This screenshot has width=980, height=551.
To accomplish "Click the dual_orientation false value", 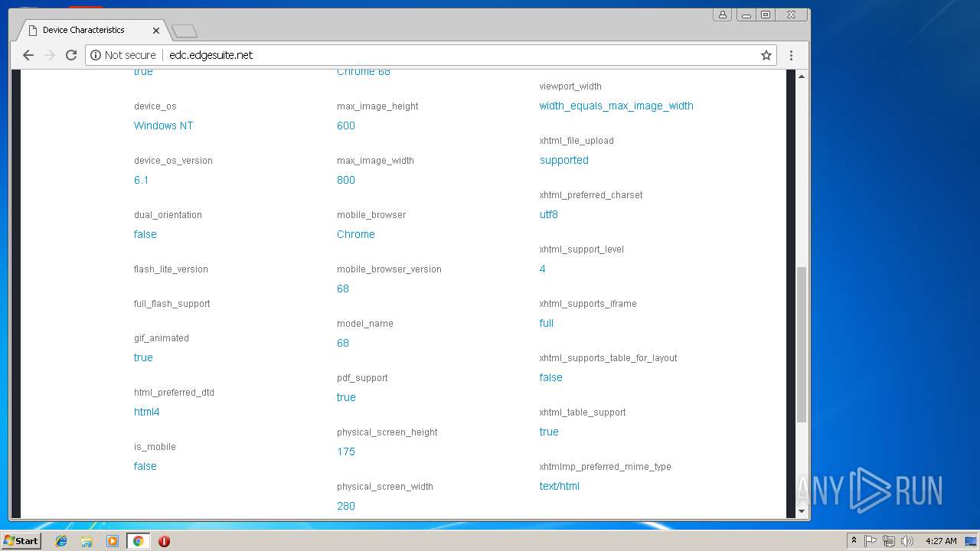I will pos(145,234).
